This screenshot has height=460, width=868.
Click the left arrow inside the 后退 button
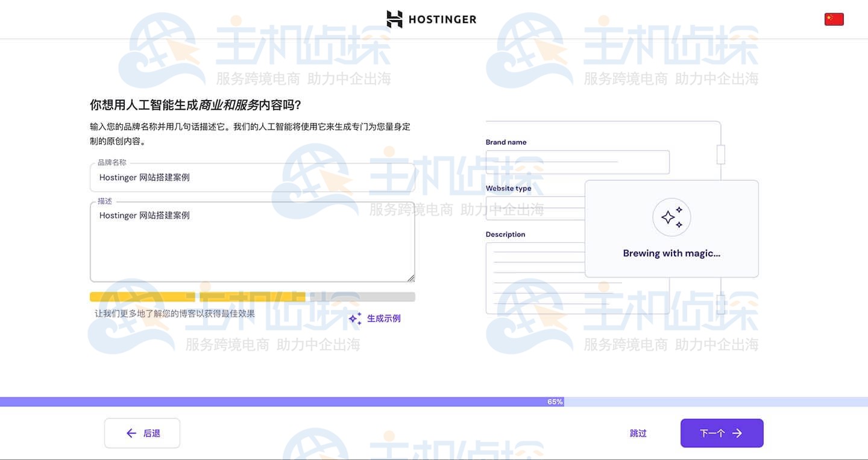[x=131, y=433]
